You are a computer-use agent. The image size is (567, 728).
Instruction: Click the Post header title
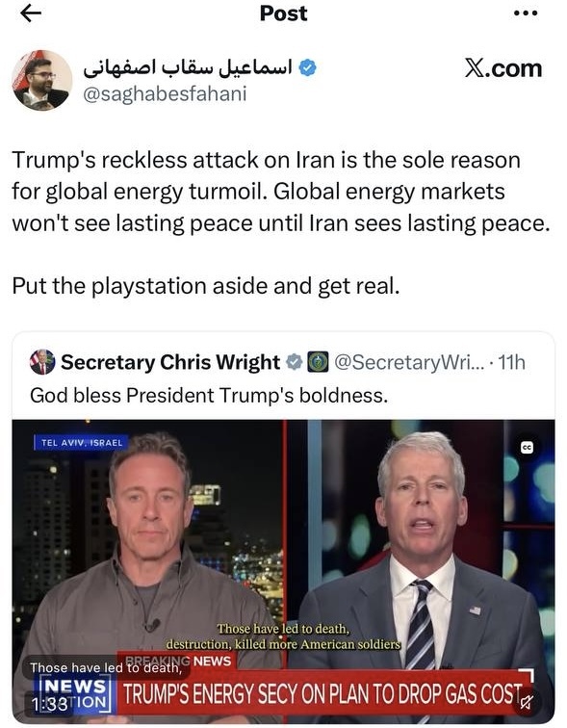pos(283,13)
